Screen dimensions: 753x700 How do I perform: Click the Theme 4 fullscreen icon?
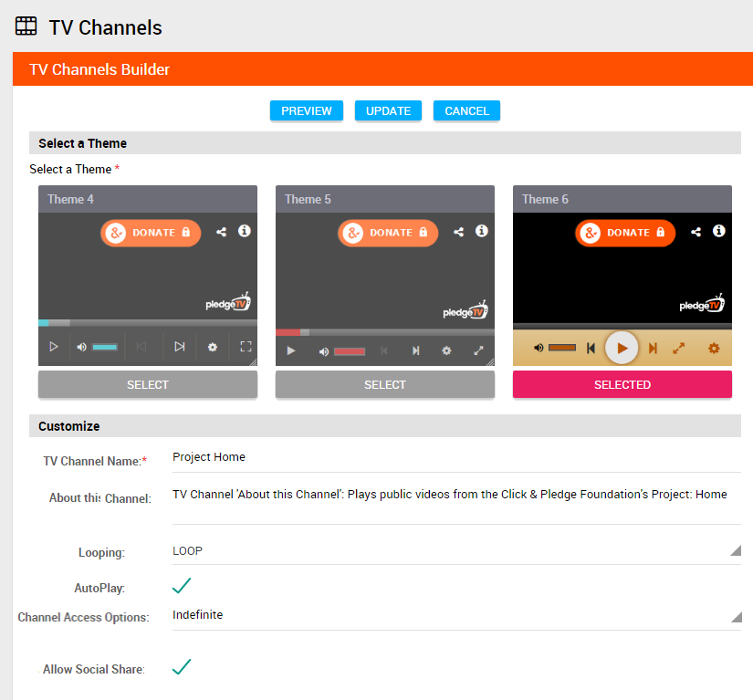coord(246,346)
